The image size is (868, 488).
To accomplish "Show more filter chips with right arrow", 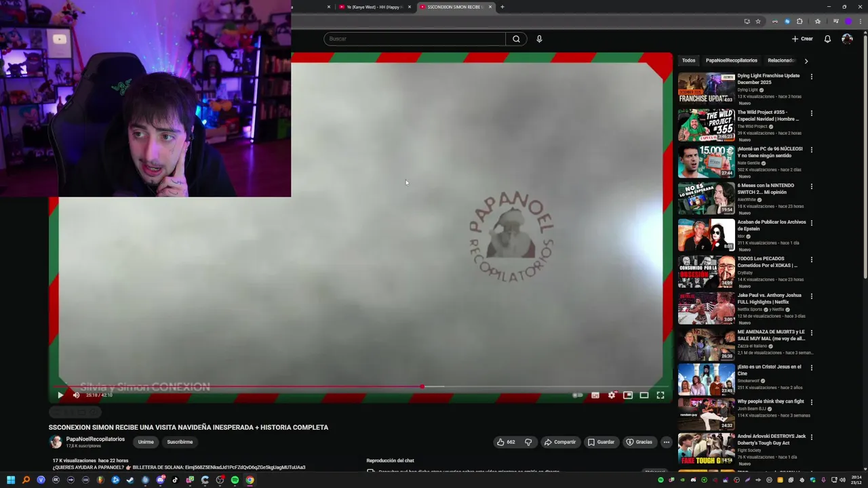I will pyautogui.click(x=806, y=60).
